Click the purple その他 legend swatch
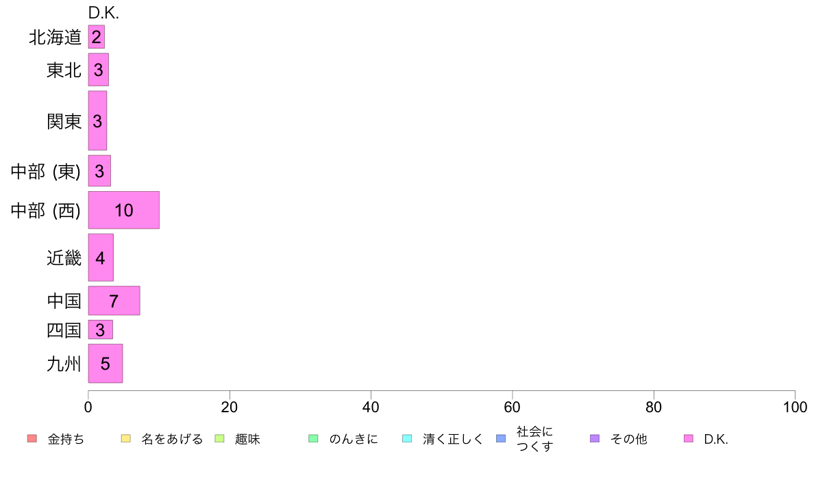The height and width of the screenshot is (504, 814). click(595, 438)
